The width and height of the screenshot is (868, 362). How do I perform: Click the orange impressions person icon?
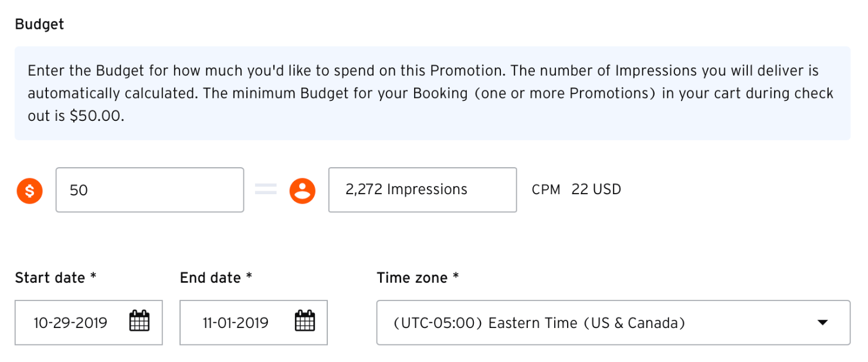pyautogui.click(x=302, y=191)
